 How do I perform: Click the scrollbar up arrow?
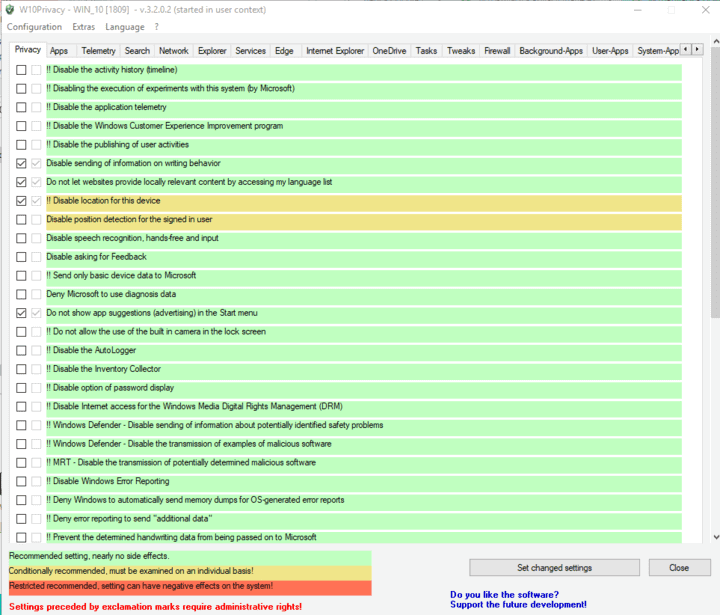point(715,41)
